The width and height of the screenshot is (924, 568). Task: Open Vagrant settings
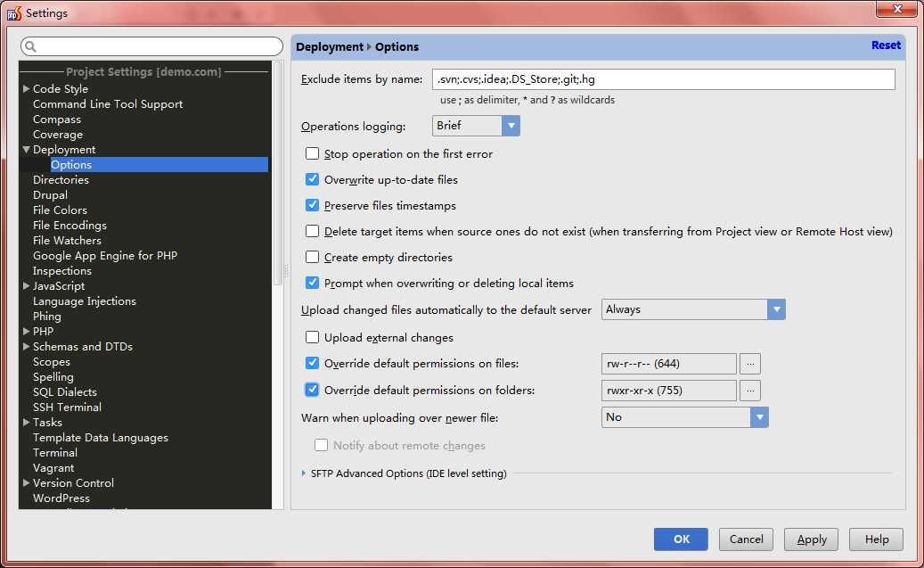click(53, 468)
